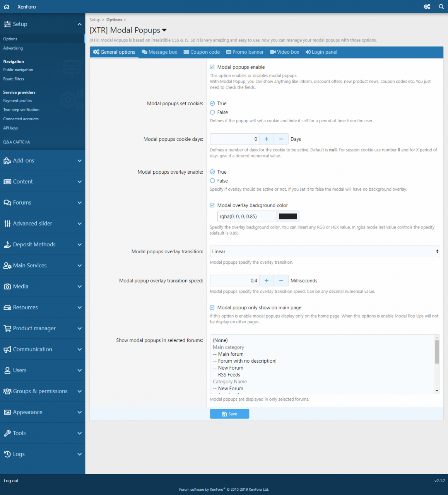Open the Login panel tab
This screenshot has width=448, height=495.
click(321, 52)
